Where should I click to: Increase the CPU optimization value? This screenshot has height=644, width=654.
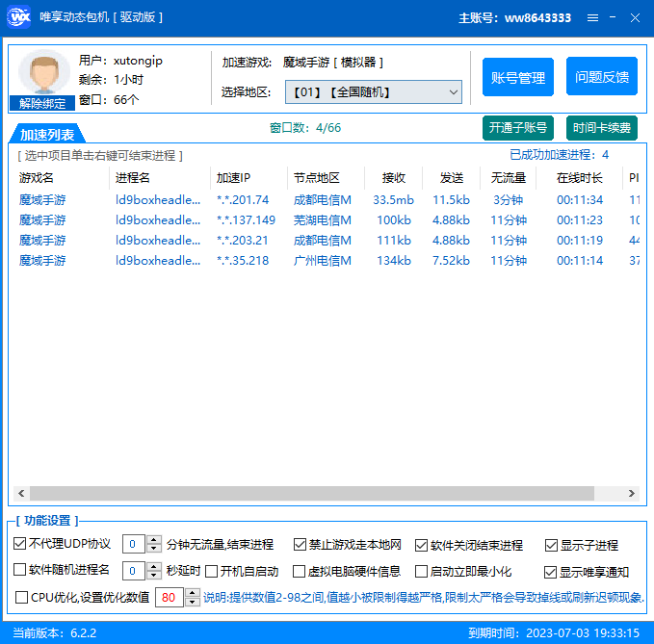click(193, 593)
